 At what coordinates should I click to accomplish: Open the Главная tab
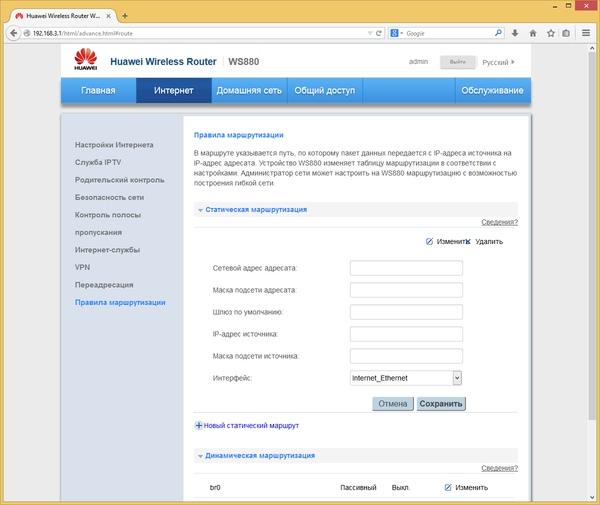click(x=98, y=91)
